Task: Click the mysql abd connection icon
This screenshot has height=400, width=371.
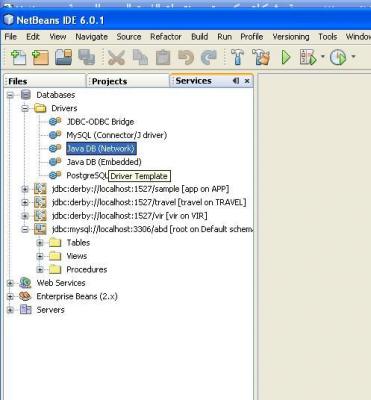Action: click(40, 229)
